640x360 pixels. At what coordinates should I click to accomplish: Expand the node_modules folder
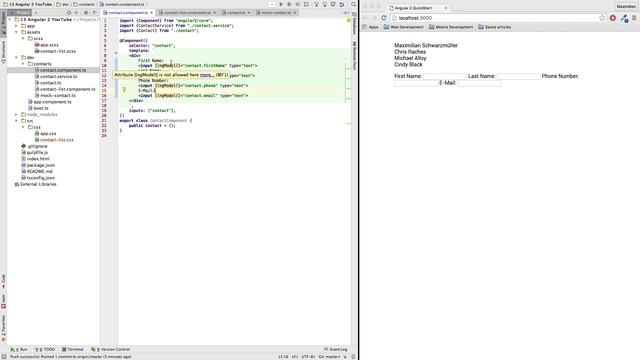[x=16, y=115]
